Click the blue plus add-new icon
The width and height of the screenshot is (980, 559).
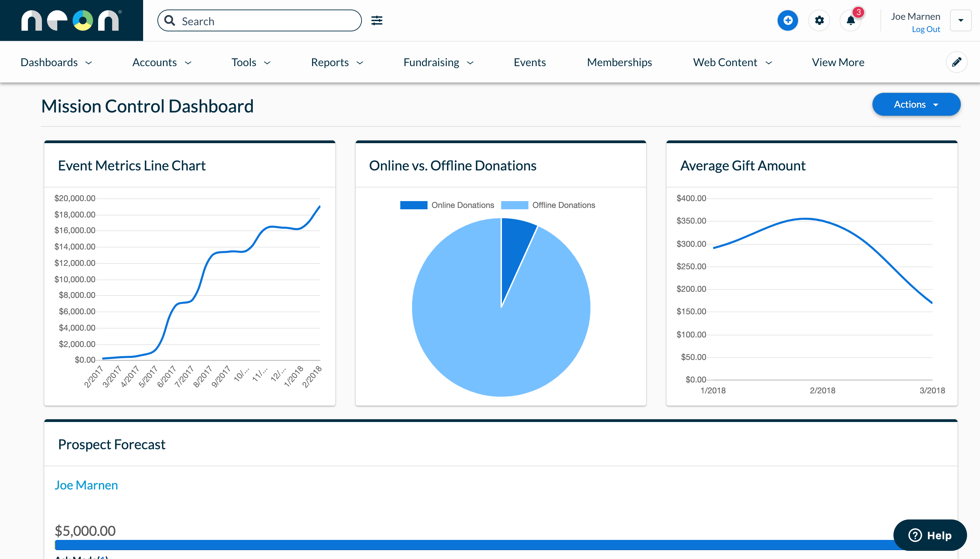tap(787, 20)
